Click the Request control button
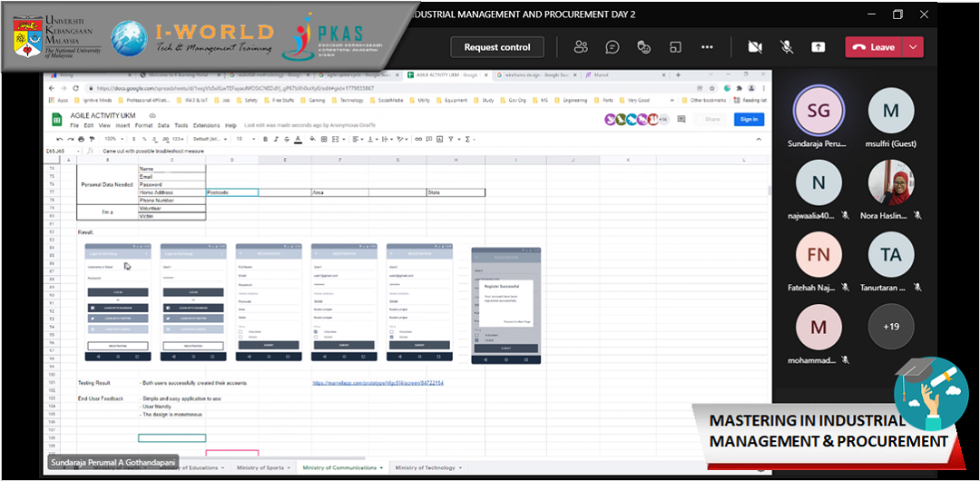Screen dimensions: 980x481 click(x=497, y=47)
